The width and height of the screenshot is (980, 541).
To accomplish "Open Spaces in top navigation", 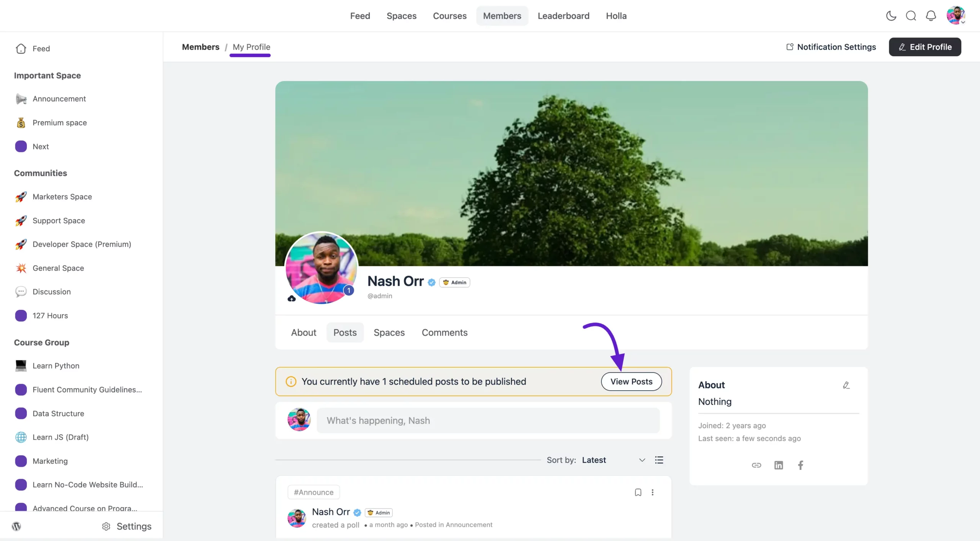I will pyautogui.click(x=401, y=16).
